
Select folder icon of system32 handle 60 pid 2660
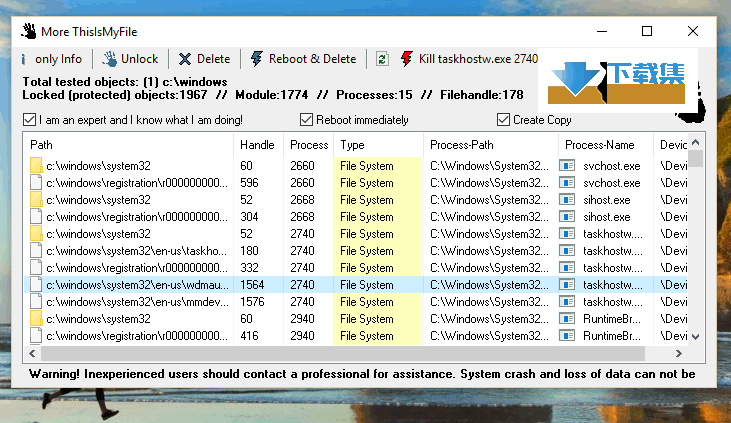pyautogui.click(x=36, y=166)
